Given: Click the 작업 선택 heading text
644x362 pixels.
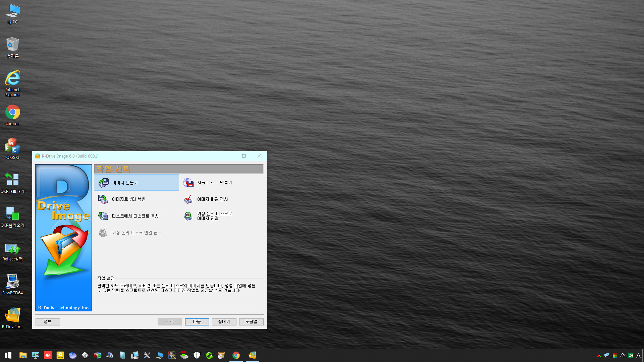Looking at the screenshot, I should [113, 169].
